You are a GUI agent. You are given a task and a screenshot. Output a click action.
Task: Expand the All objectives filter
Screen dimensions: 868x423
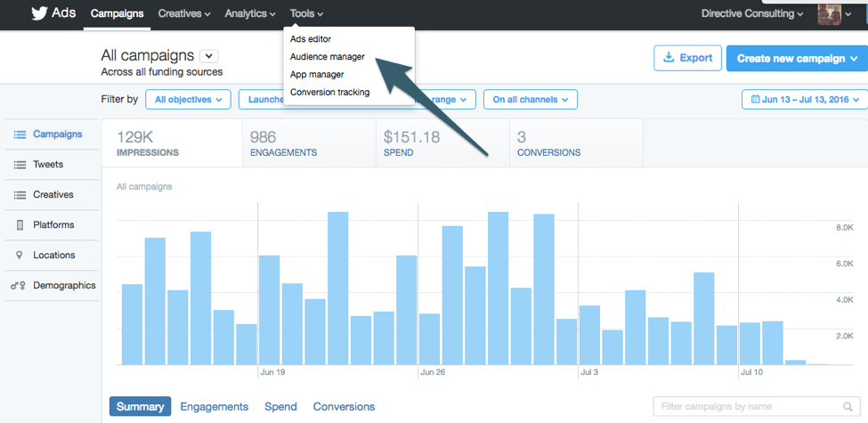pyautogui.click(x=188, y=100)
